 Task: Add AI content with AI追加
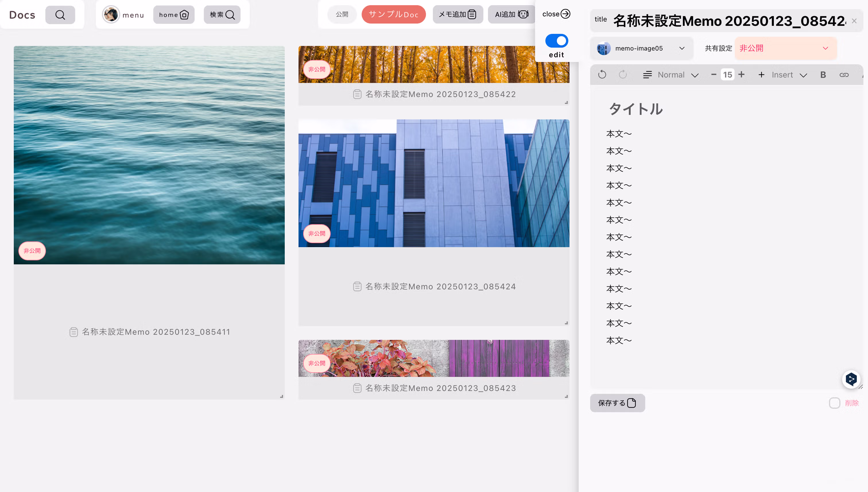point(511,15)
